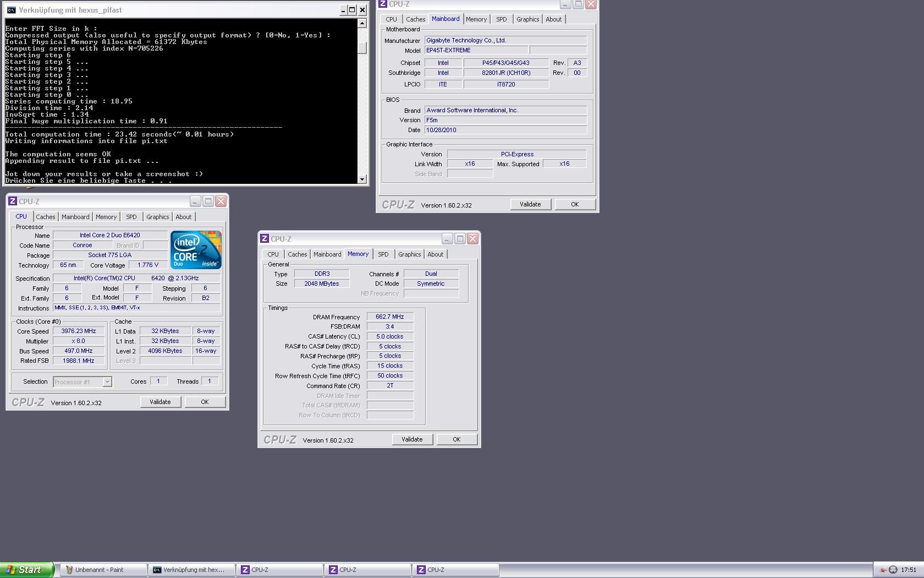Image resolution: width=924 pixels, height=578 pixels.
Task: Click OK in the Mainboard window
Action: 575,204
